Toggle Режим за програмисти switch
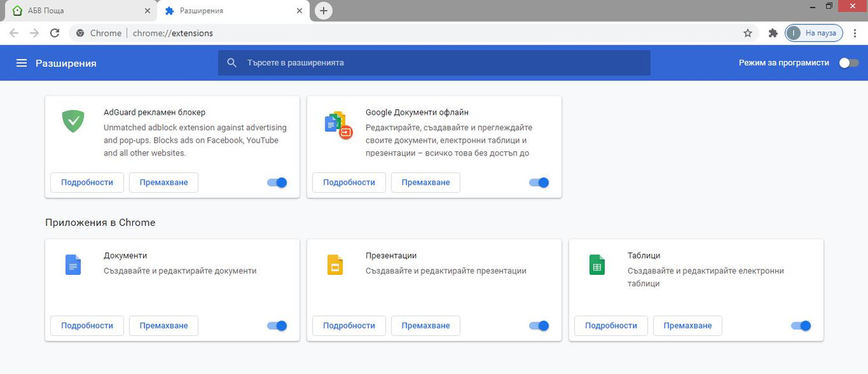The width and height of the screenshot is (868, 374). point(849,62)
